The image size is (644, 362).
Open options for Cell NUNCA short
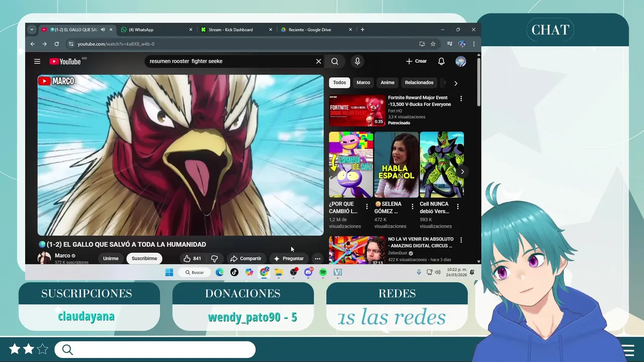click(x=458, y=207)
